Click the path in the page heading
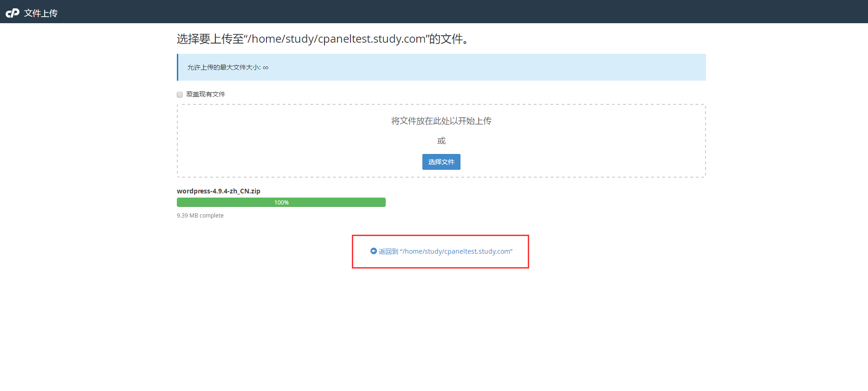 click(x=337, y=39)
